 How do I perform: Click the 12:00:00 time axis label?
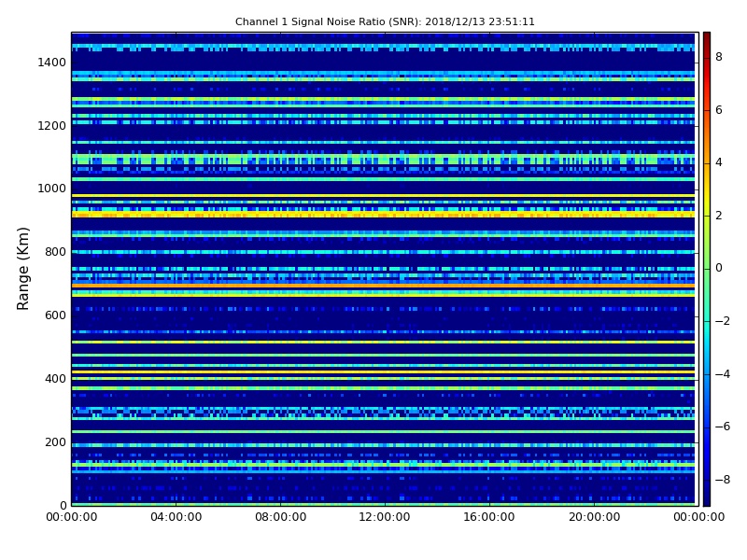[x=385, y=517]
